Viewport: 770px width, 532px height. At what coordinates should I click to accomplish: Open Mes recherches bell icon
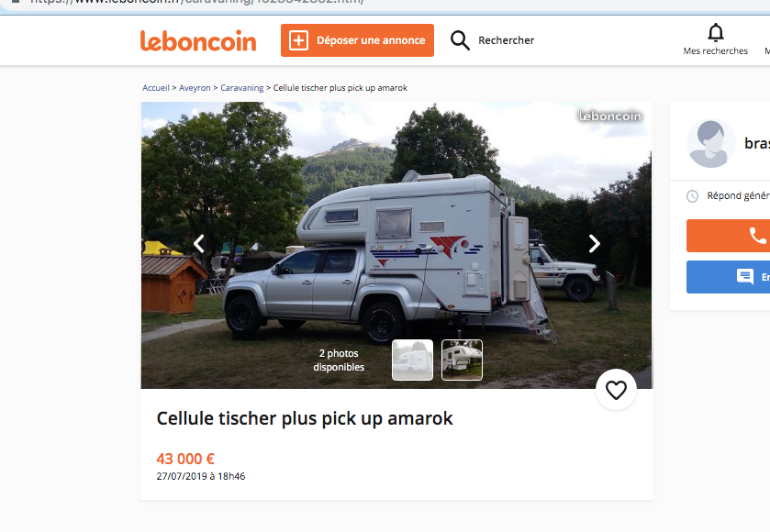pyautogui.click(x=716, y=33)
